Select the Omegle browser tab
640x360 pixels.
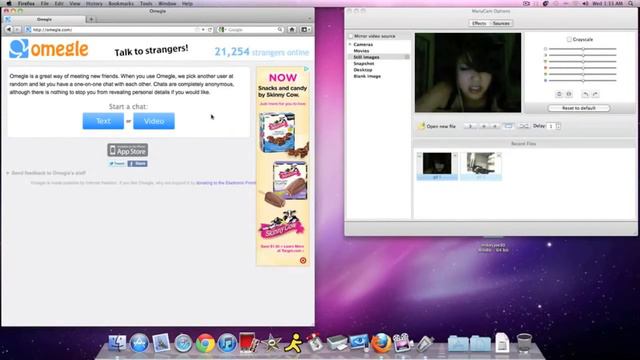tap(44, 19)
